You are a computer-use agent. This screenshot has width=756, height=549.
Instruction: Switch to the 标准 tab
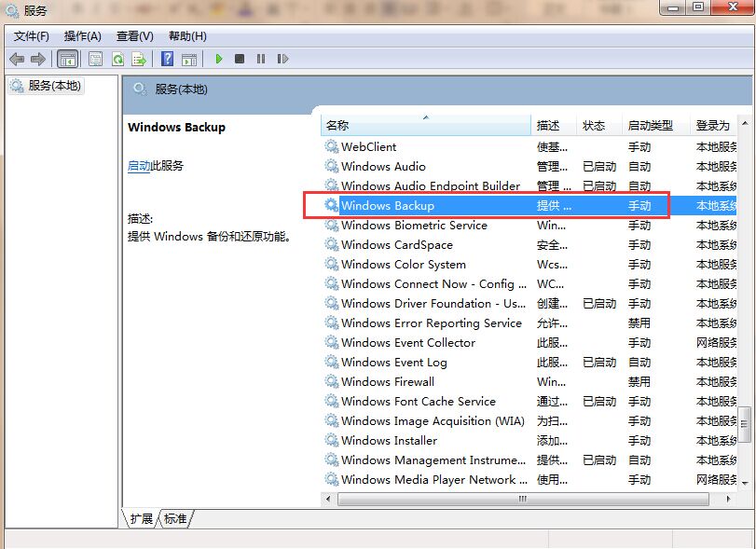click(175, 518)
